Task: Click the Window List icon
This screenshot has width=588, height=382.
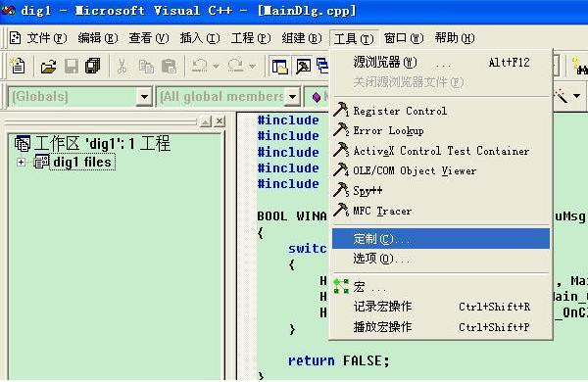Action: pyautogui.click(x=322, y=66)
